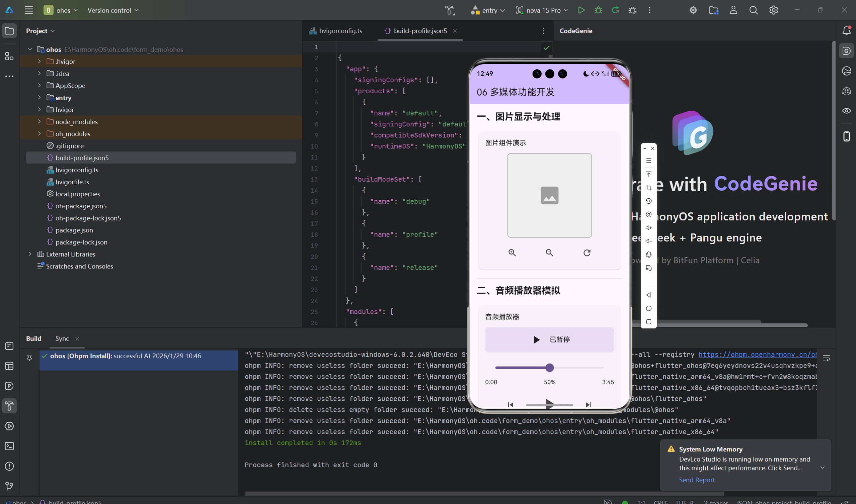Click the Send Report link
The width and height of the screenshot is (856, 504).
coord(697,480)
